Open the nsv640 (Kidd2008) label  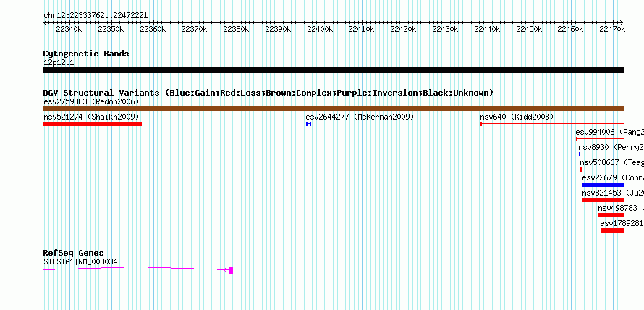click(x=517, y=117)
